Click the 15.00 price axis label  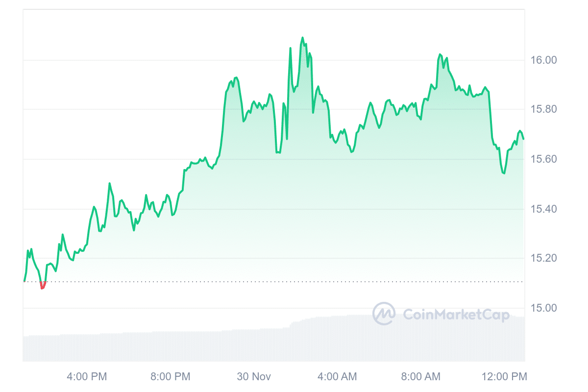(x=544, y=308)
